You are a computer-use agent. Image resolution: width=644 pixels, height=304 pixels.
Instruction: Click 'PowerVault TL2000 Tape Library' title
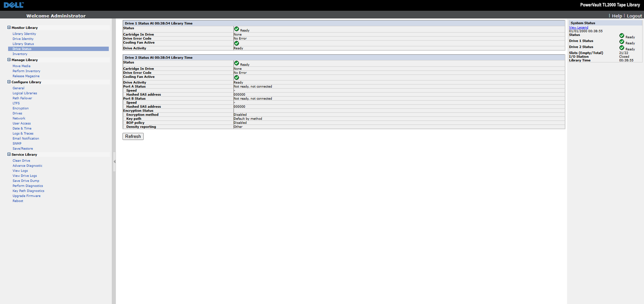tap(611, 5)
